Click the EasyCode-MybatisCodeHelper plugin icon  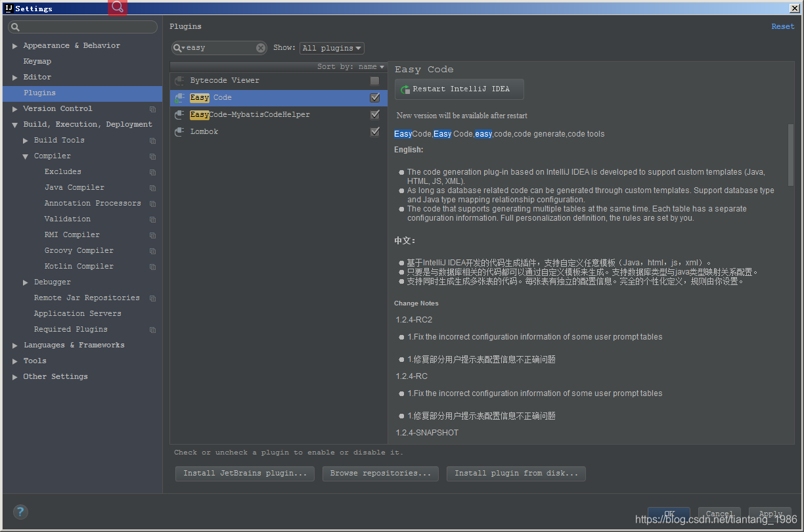pos(179,115)
